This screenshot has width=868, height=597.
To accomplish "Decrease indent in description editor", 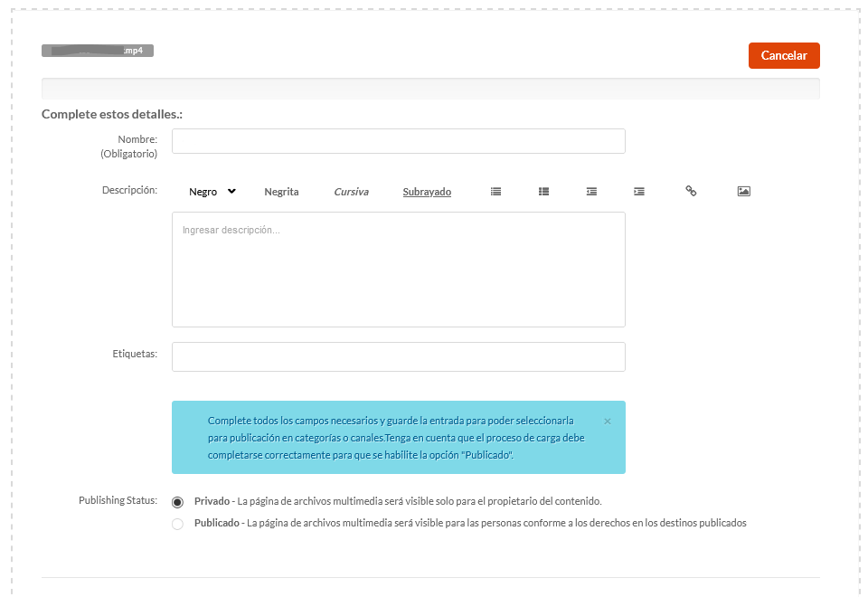I will point(591,192).
